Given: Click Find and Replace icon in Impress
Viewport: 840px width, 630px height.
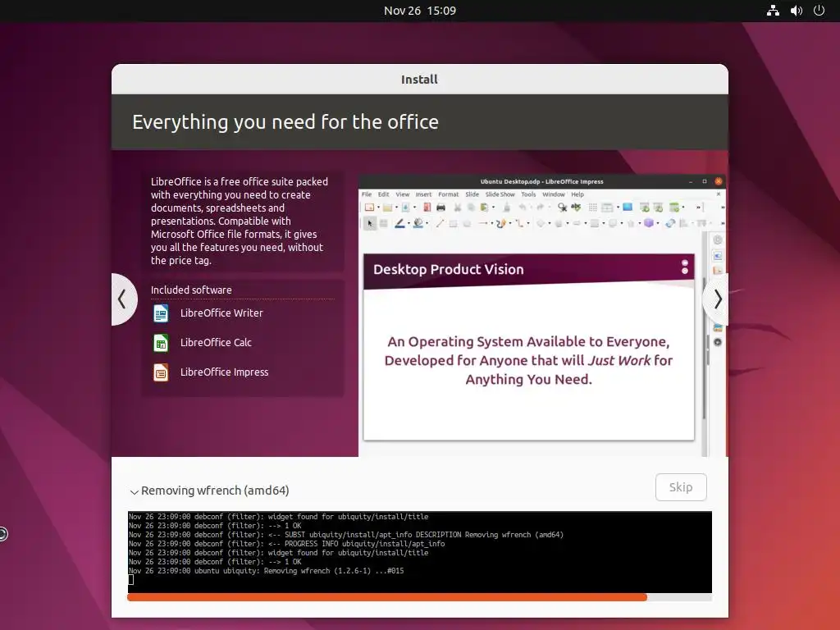Looking at the screenshot, I should point(562,208).
